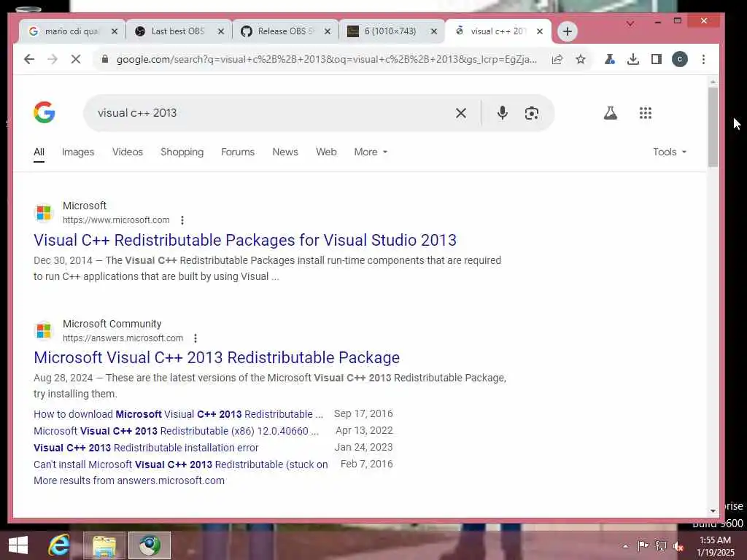Screen dimensions: 747x560
Task: Select the Web search filter
Action: click(326, 152)
